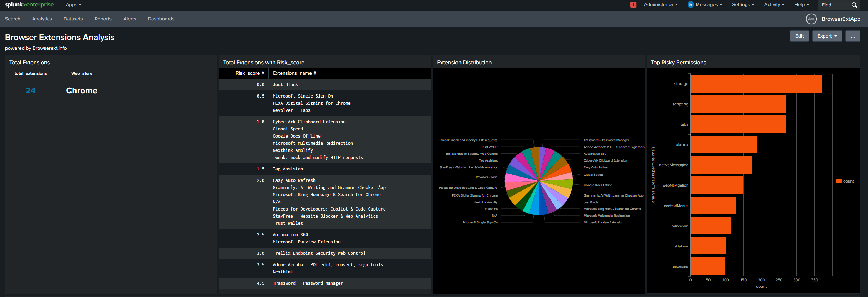Click Microsoft Single Sign On in table
This screenshot has height=297, width=868.
pyautogui.click(x=303, y=96)
